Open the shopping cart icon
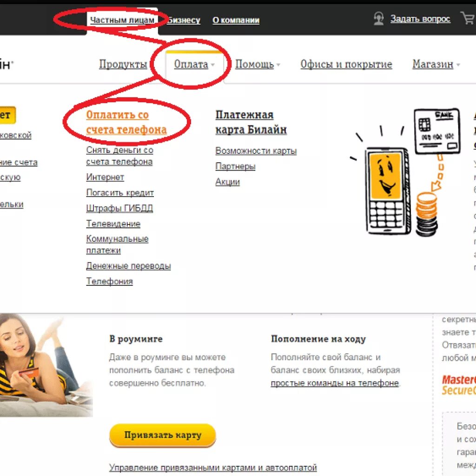Viewport: 476px width, 476px height. (x=468, y=18)
